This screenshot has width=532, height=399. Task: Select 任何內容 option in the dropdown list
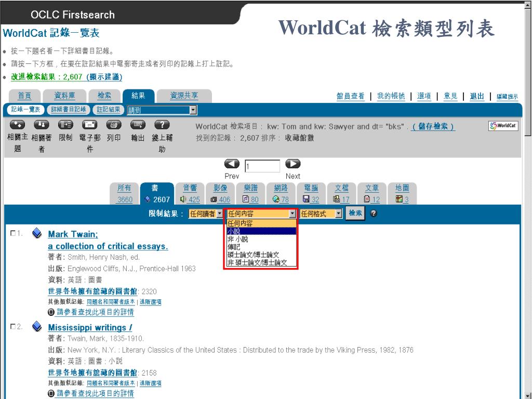tap(261, 223)
